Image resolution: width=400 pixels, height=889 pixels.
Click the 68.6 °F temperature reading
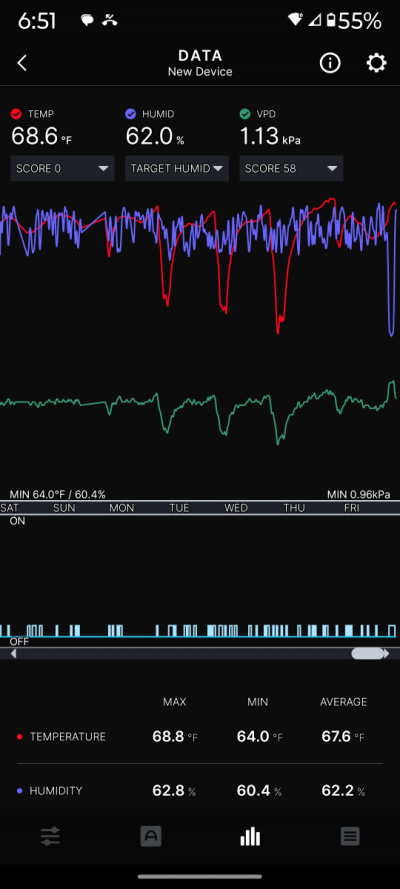[42, 137]
